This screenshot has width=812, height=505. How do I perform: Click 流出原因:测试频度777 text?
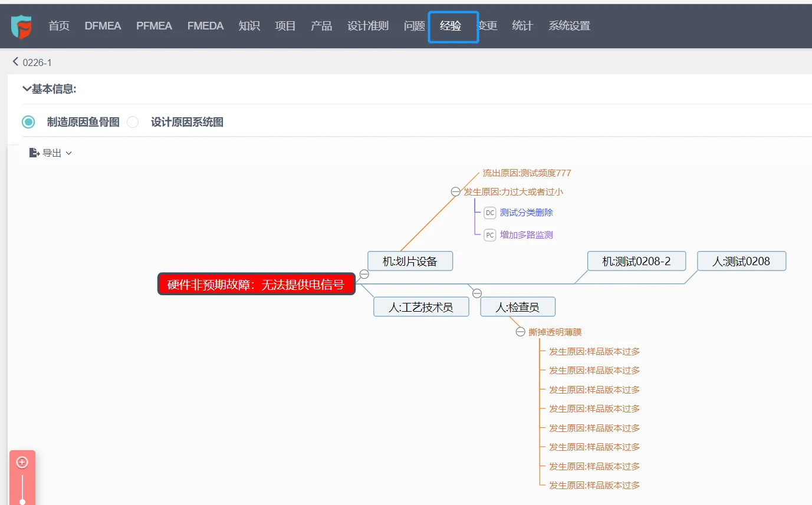click(x=527, y=173)
